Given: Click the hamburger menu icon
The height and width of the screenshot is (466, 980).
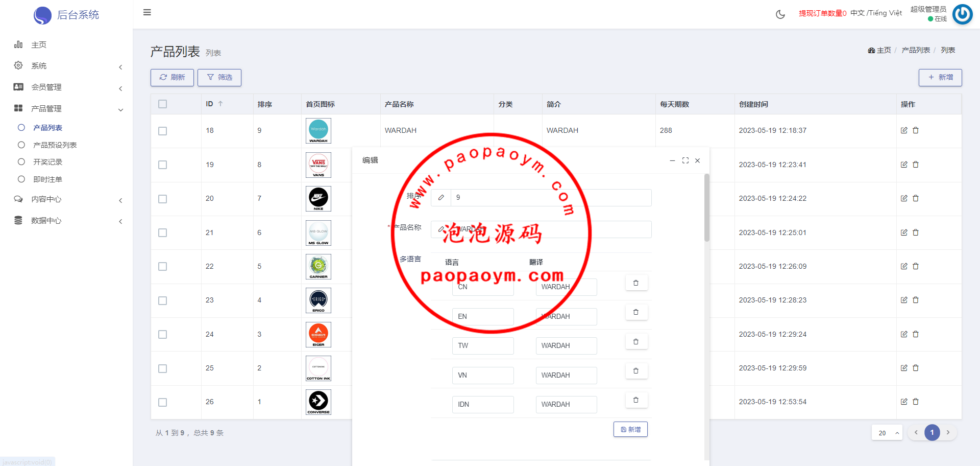Looking at the screenshot, I should tap(147, 12).
